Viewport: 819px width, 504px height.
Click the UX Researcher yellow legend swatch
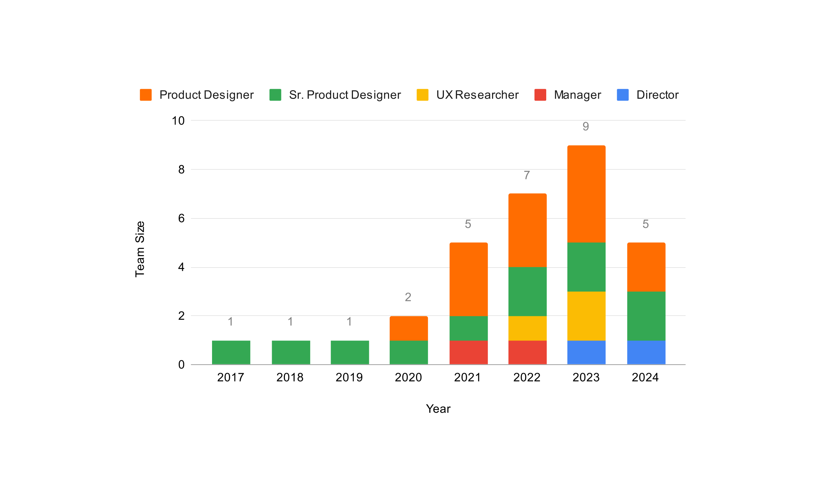422,95
